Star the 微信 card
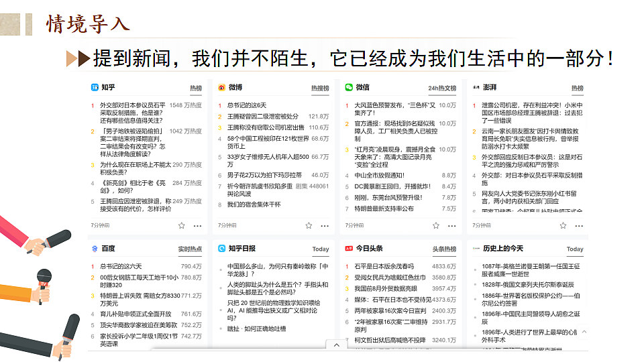 (x=436, y=225)
